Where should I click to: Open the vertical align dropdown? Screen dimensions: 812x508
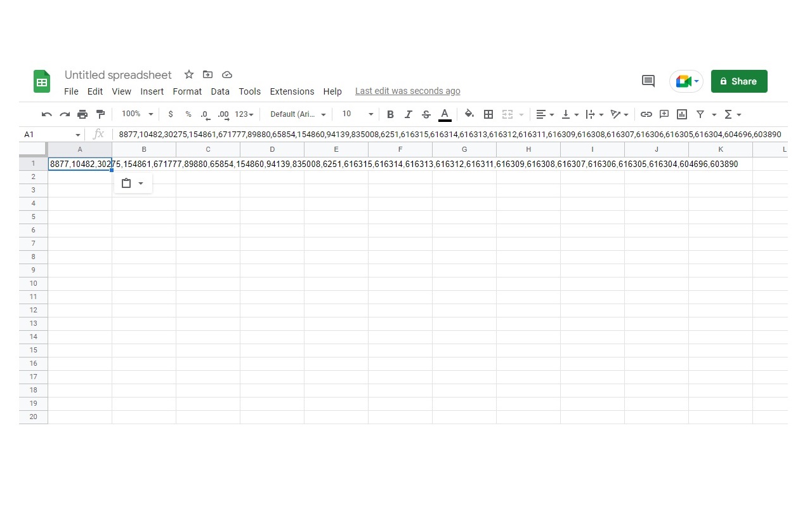(570, 114)
